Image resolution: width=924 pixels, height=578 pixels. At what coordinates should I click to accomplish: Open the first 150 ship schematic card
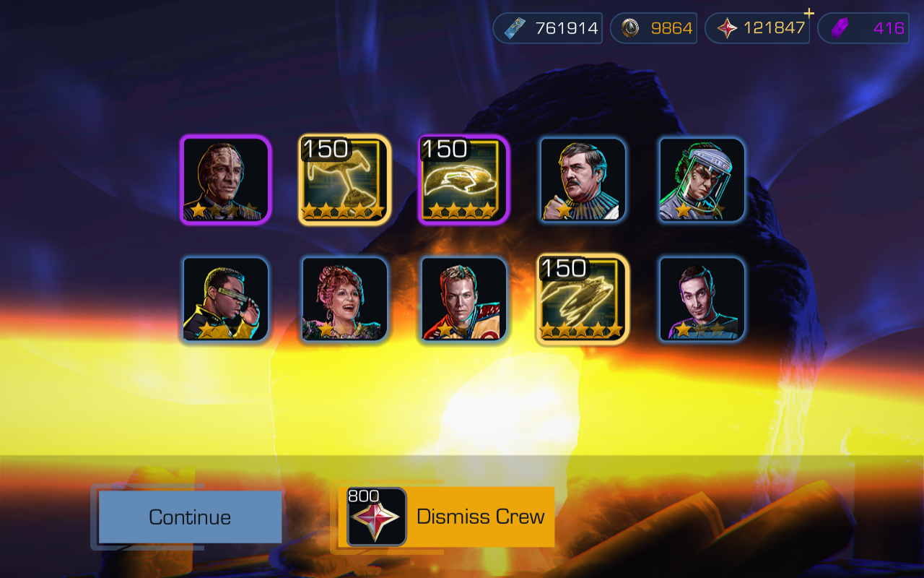(x=344, y=180)
